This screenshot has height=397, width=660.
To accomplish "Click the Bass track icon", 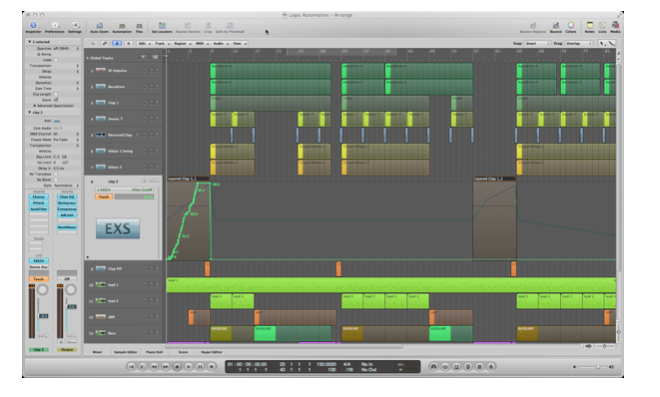I will [101, 333].
